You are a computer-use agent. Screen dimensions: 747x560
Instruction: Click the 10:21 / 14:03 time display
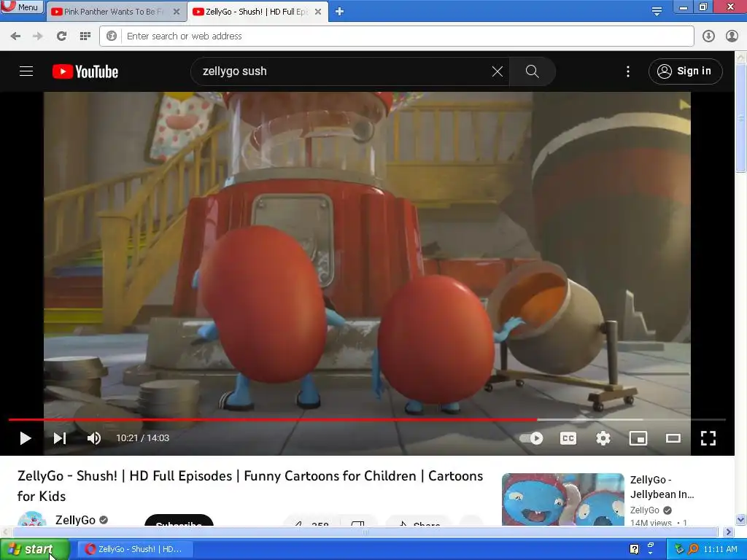142,438
